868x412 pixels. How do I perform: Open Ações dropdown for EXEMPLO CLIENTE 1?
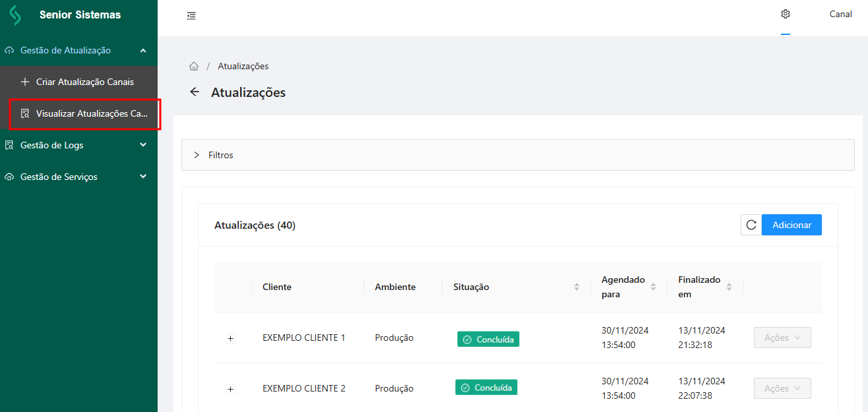pyautogui.click(x=782, y=338)
